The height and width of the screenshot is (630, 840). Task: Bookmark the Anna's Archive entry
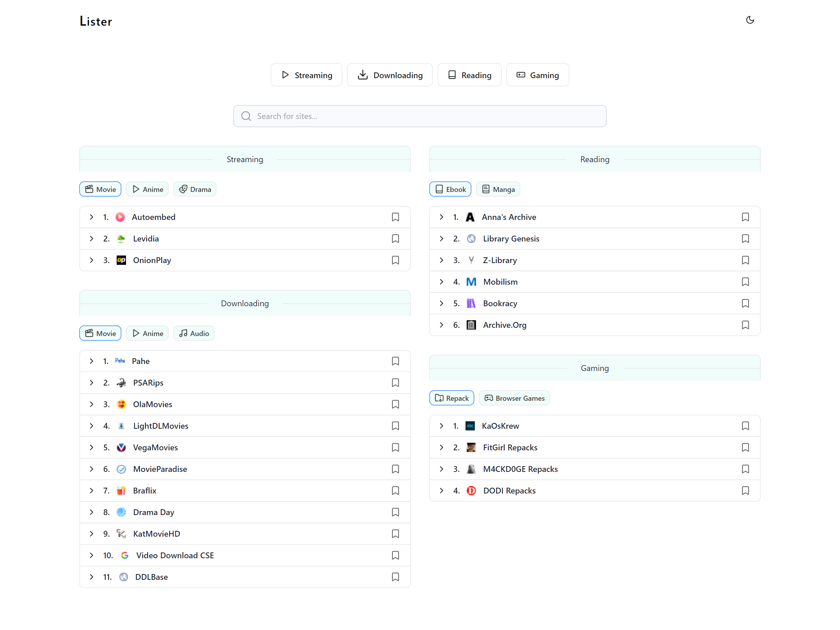click(x=745, y=217)
